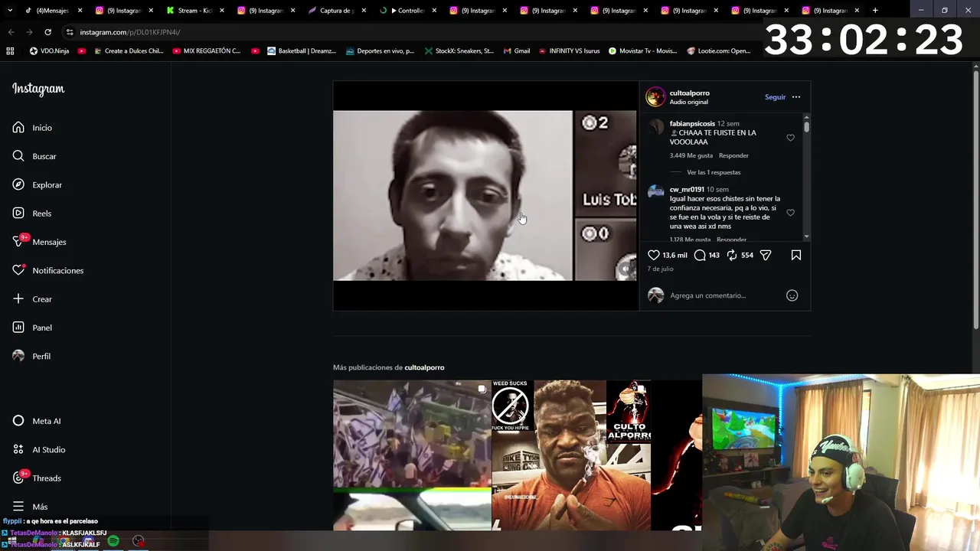This screenshot has height=551, width=980.
Task: Open the INFINITY VS Isurus bookmark
Action: pyautogui.click(x=569, y=51)
